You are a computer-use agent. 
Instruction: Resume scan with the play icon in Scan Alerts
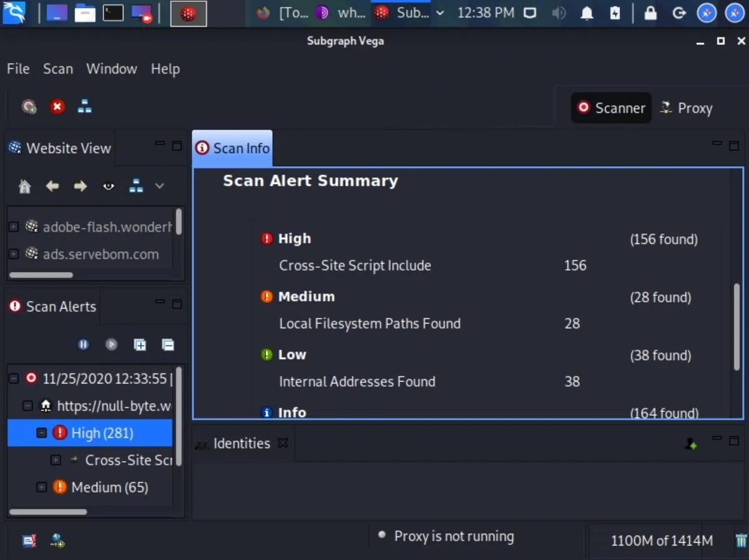[x=112, y=345]
